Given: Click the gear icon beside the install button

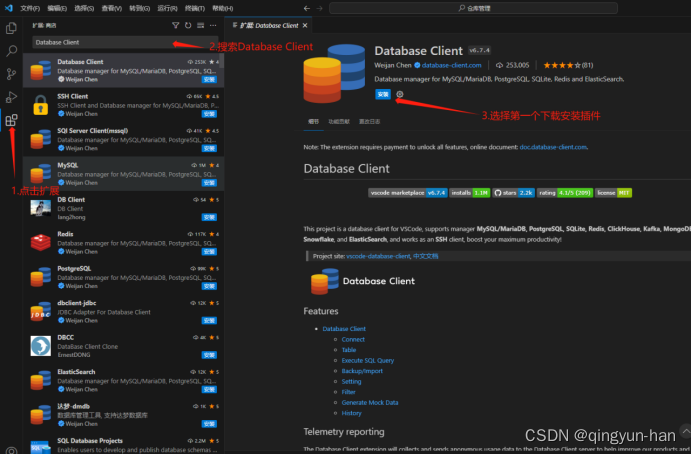Looking at the screenshot, I should tap(400, 94).
